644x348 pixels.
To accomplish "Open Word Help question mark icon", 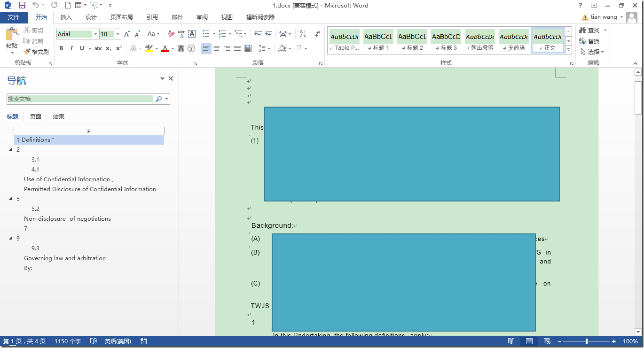I will point(581,5).
